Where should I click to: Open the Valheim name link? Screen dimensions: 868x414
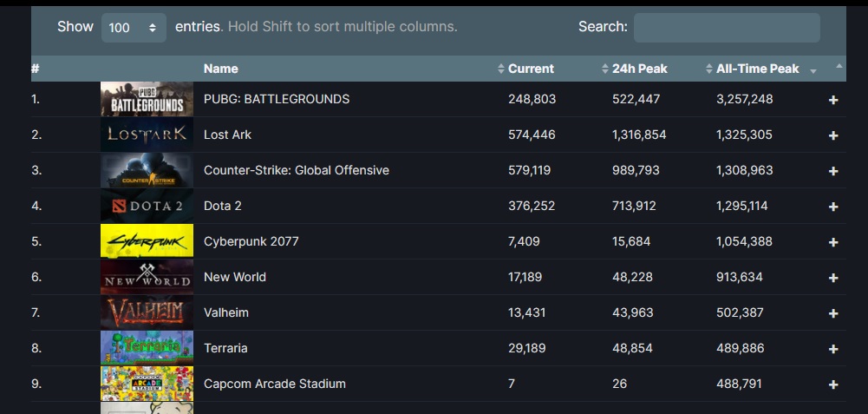(225, 312)
